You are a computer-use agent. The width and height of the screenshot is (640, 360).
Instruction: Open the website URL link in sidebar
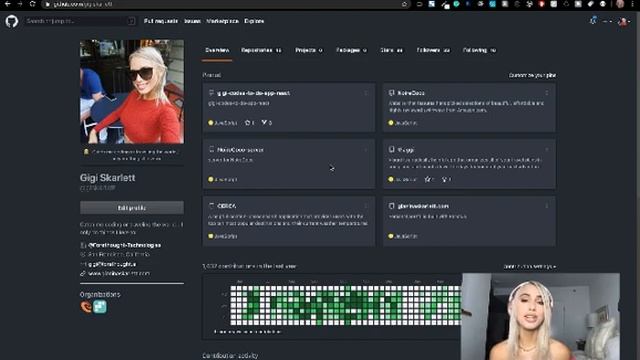tap(119, 273)
